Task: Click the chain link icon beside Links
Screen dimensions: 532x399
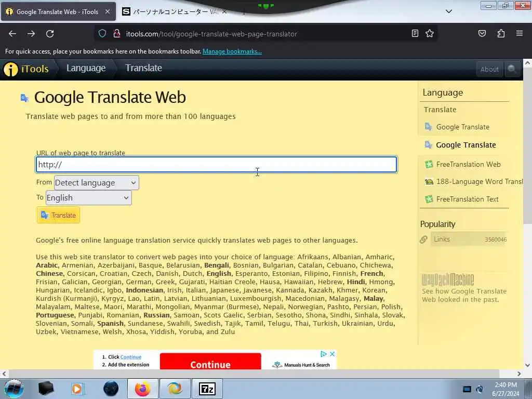Action: [423, 240]
